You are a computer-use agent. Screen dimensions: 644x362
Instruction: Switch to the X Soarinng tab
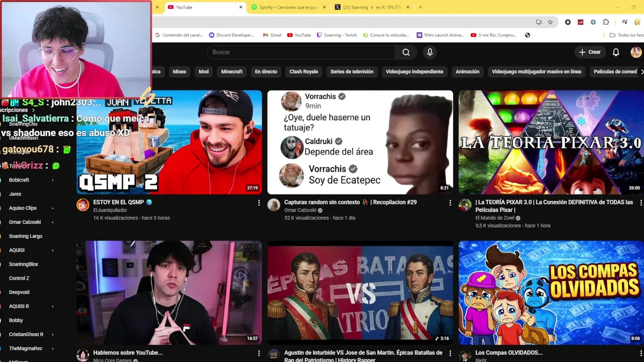click(372, 7)
